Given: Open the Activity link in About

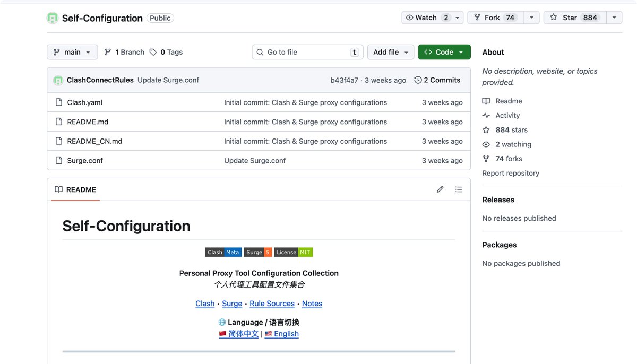Looking at the screenshot, I should pyautogui.click(x=507, y=115).
